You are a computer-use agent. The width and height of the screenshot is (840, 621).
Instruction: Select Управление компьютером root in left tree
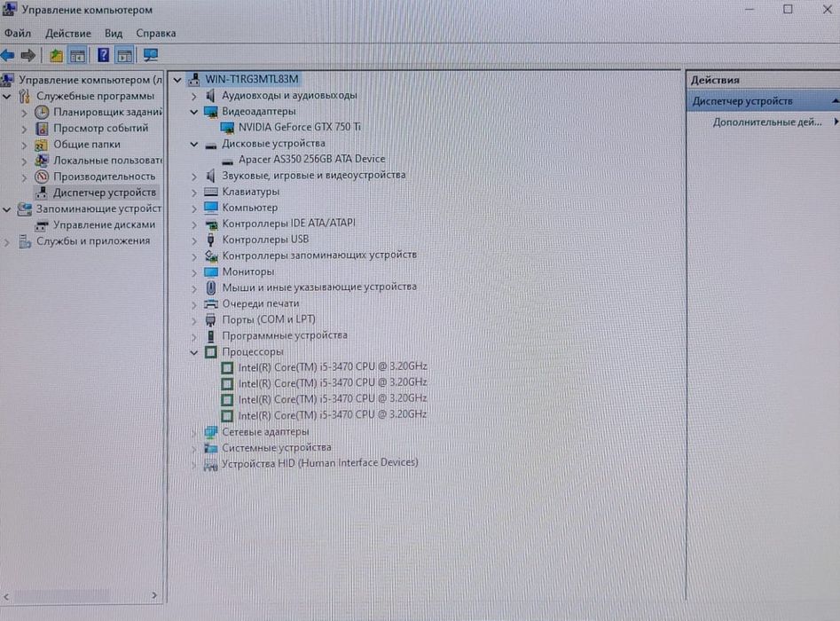90,80
